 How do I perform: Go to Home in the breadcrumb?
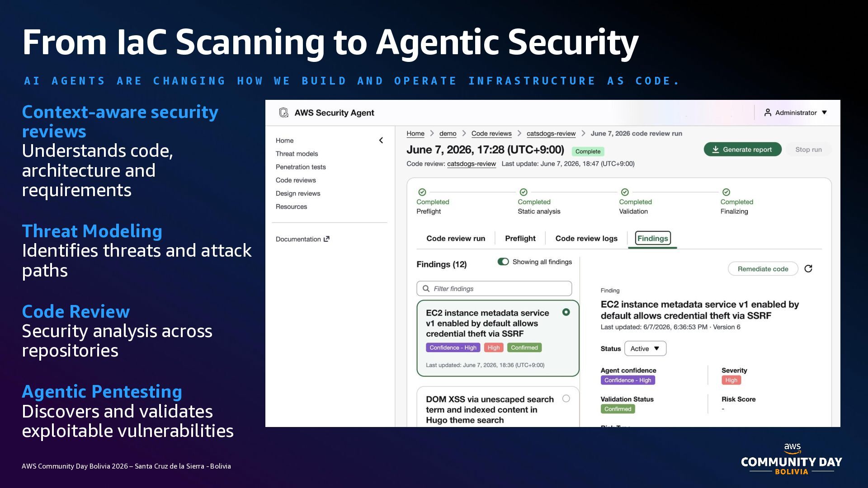415,133
